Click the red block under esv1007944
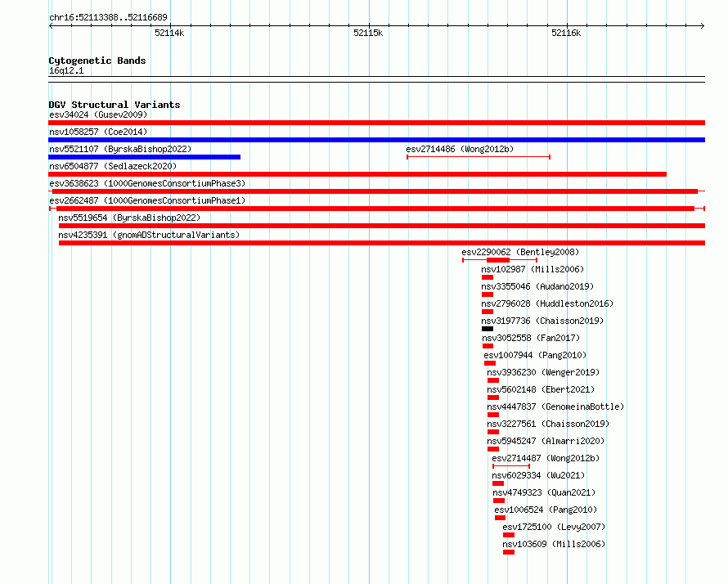The height and width of the screenshot is (584, 728). tap(490, 363)
